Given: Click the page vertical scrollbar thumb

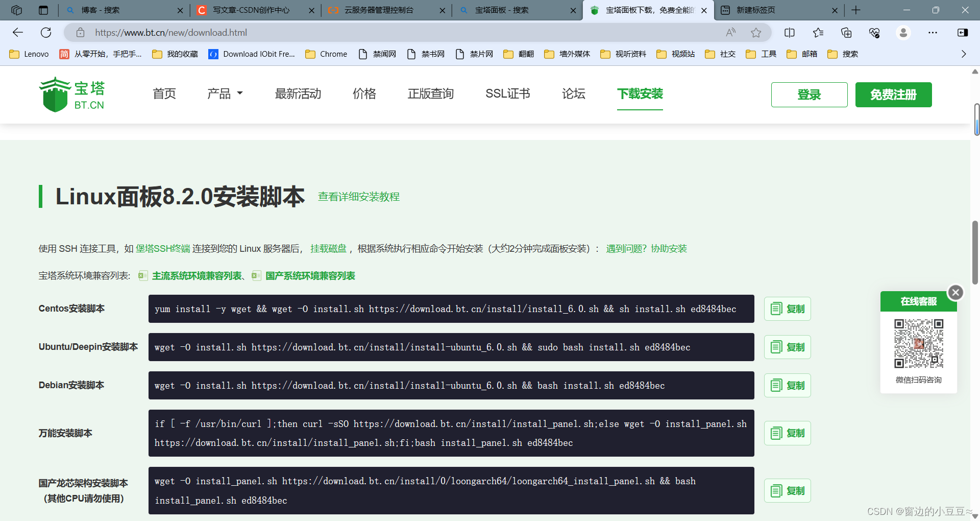Looking at the screenshot, I should click(x=975, y=252).
